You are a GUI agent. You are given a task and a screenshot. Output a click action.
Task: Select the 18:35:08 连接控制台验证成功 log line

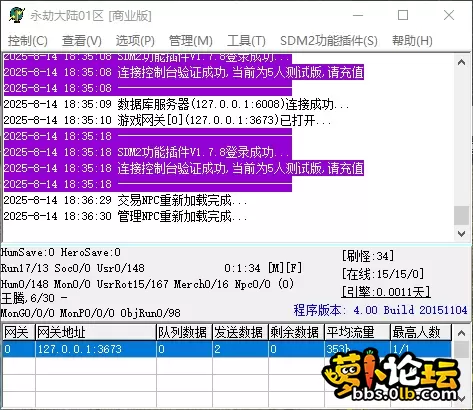click(x=184, y=72)
